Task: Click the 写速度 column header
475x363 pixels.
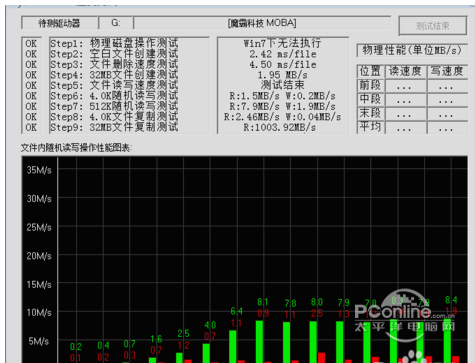Action: click(447, 71)
